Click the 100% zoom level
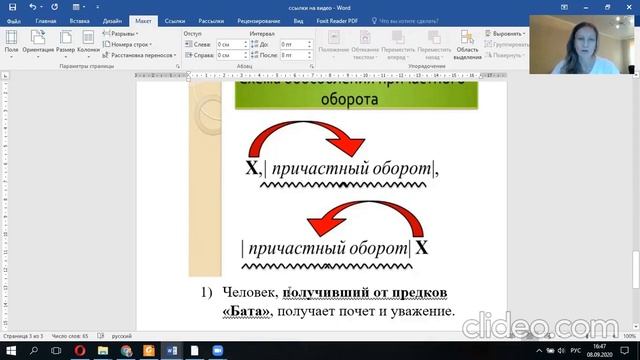Image resolution: width=640 pixels, height=360 pixels. pyautogui.click(x=629, y=336)
